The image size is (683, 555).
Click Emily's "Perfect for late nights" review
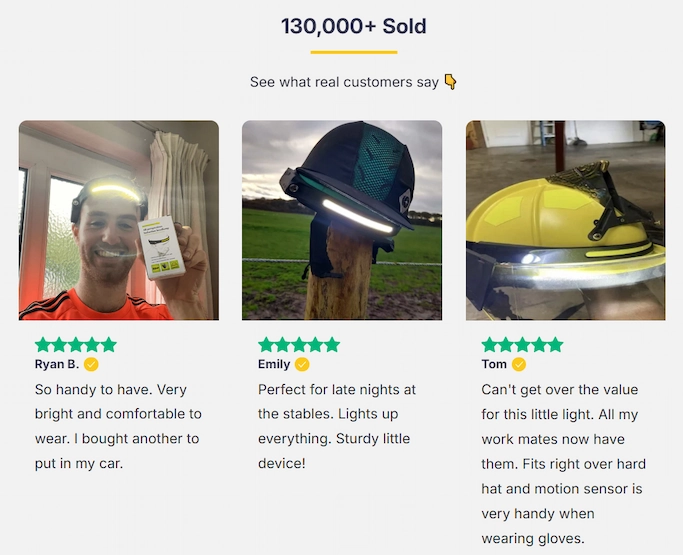pyautogui.click(x=337, y=426)
